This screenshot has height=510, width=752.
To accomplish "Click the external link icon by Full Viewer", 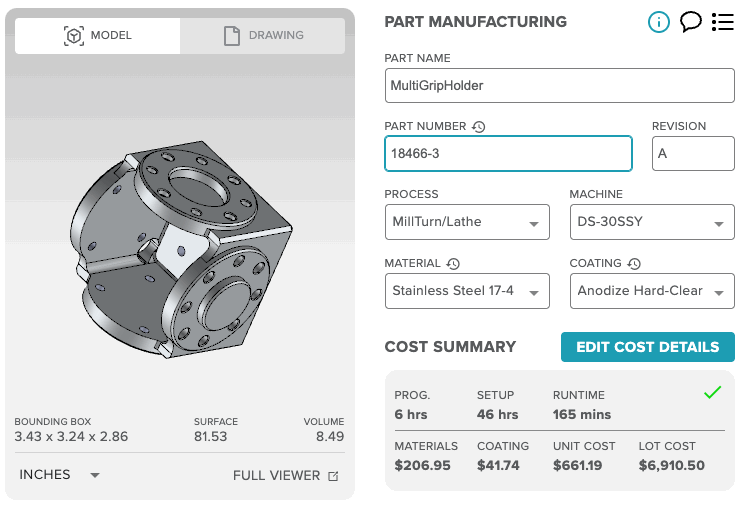I will (333, 476).
